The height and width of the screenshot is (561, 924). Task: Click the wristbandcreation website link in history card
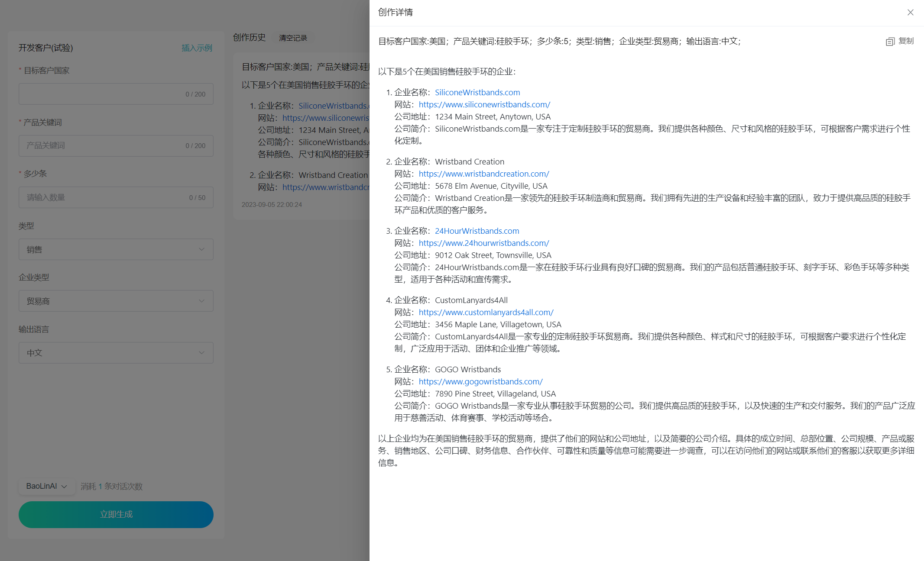click(326, 187)
